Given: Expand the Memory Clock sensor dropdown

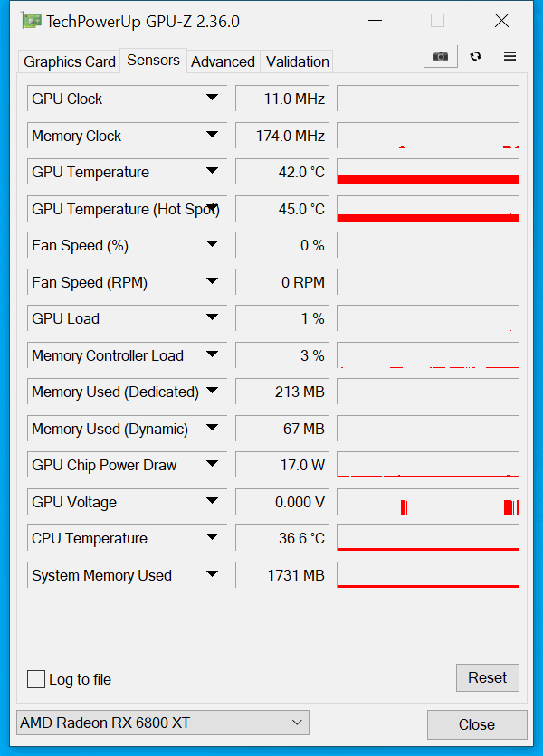Looking at the screenshot, I should (212, 135).
